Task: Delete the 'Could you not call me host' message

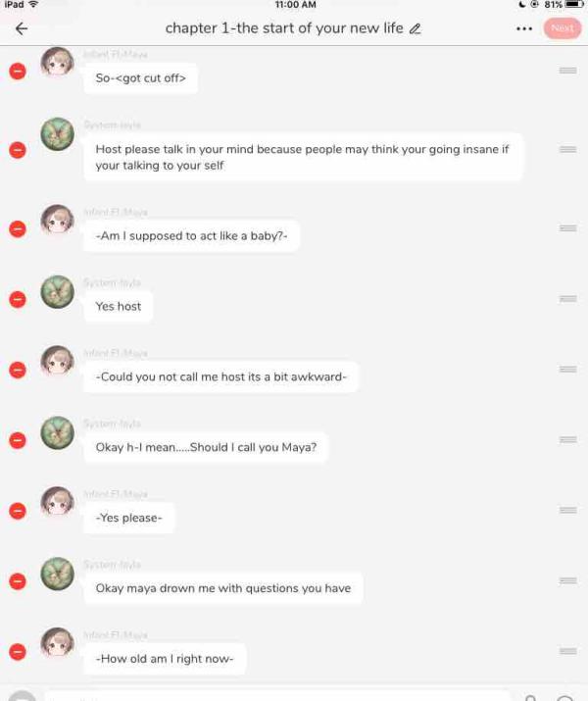Action: 18,371
